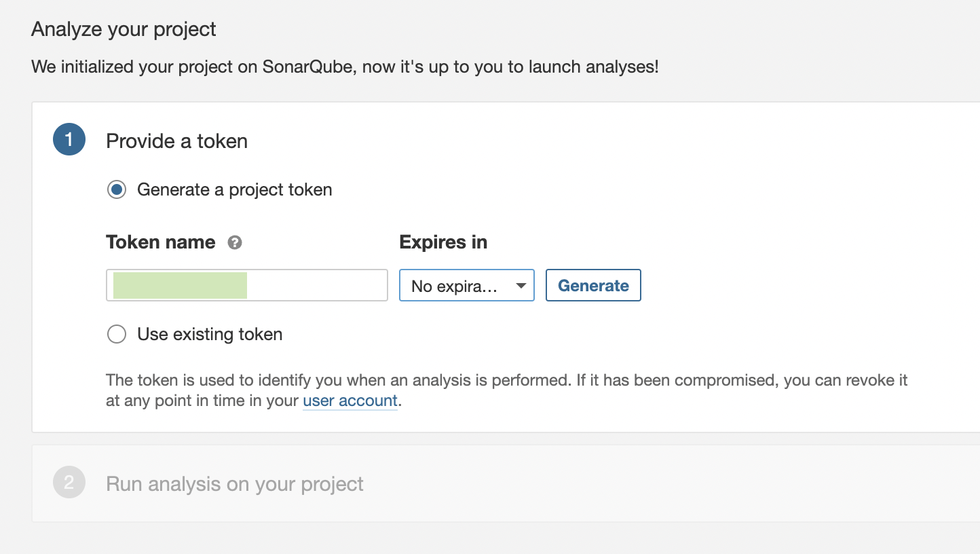Focus the Token name input field

coord(316,286)
